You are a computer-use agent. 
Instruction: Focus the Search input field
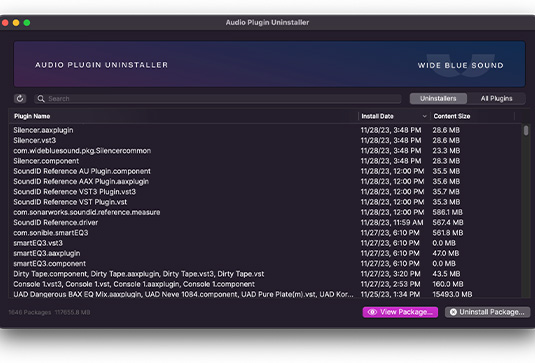[x=218, y=99]
